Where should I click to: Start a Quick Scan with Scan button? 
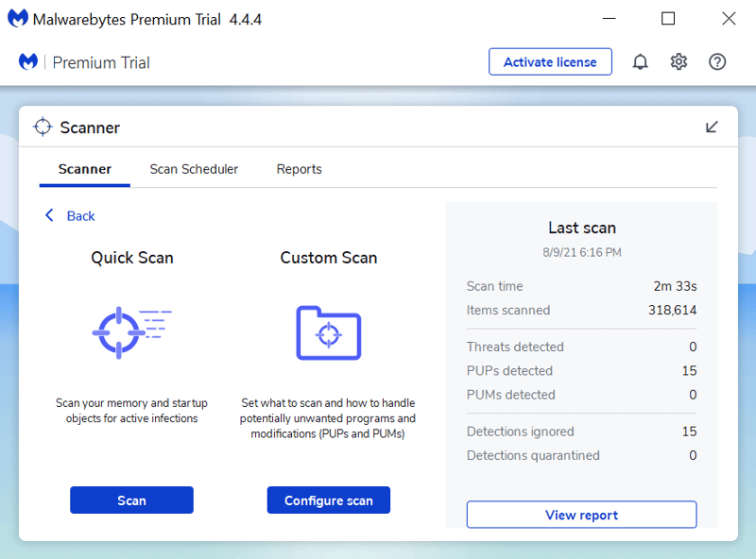131,500
